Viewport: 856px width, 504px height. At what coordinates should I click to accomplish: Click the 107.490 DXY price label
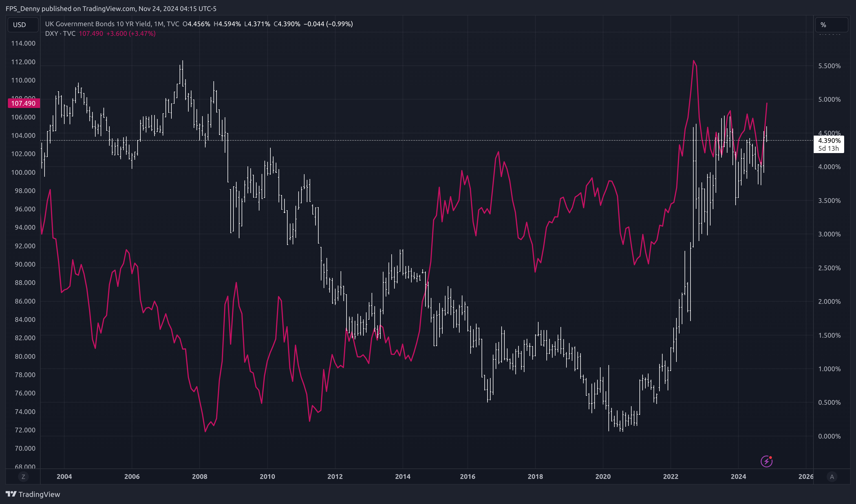coord(23,103)
